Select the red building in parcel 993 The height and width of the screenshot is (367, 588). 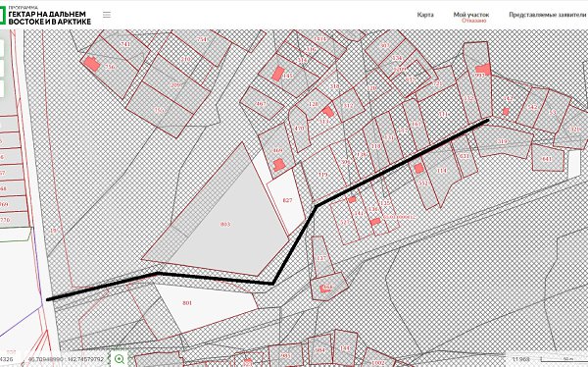point(483,69)
